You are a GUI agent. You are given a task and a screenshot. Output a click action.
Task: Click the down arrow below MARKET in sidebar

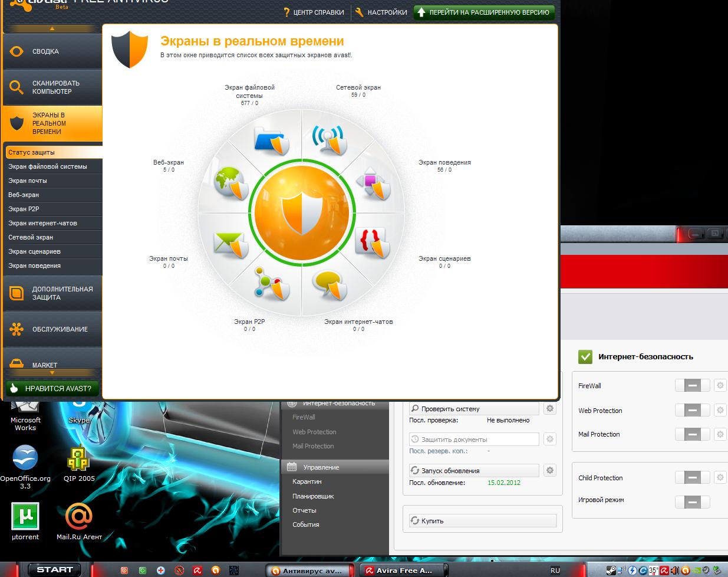(52, 373)
